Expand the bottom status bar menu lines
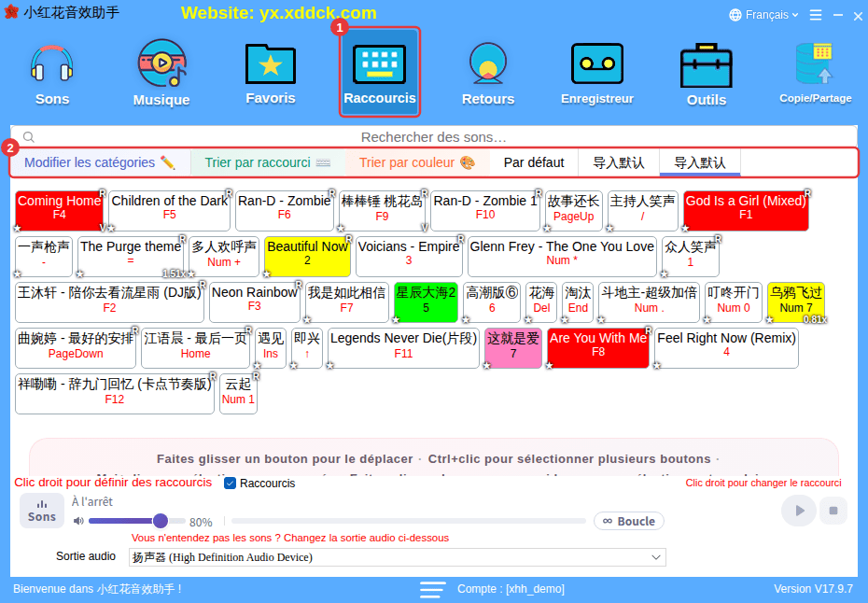This screenshot has width=868, height=603. (x=433, y=589)
